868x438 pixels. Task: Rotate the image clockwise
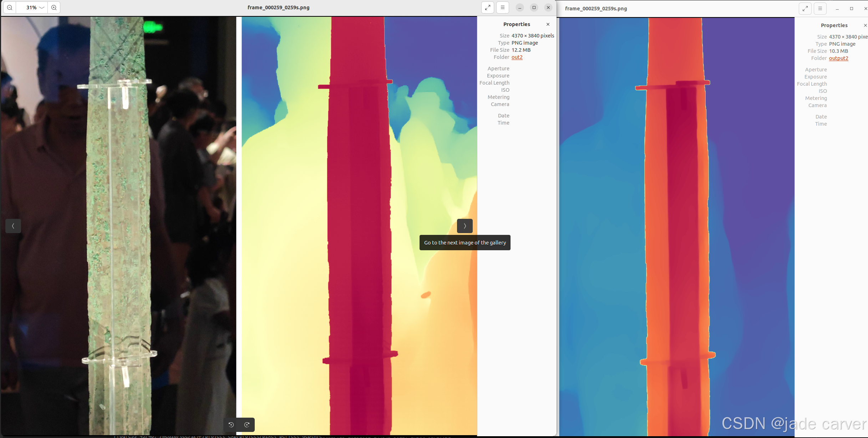coord(247,425)
